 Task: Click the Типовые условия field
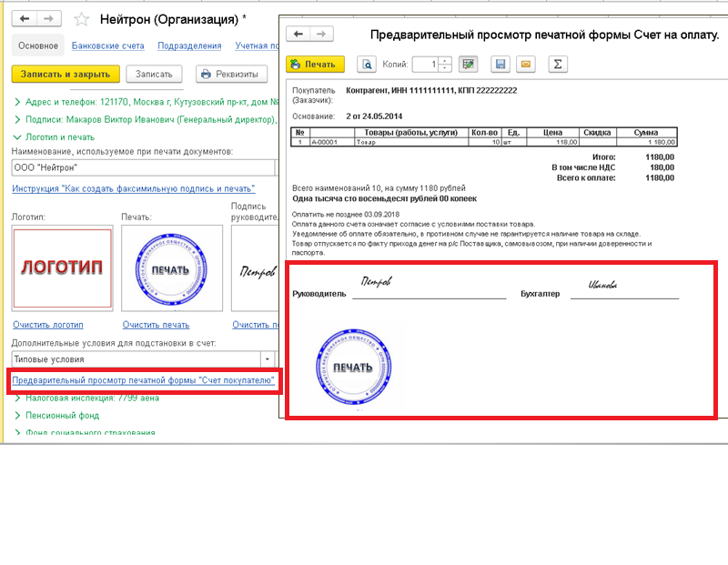click(x=136, y=359)
